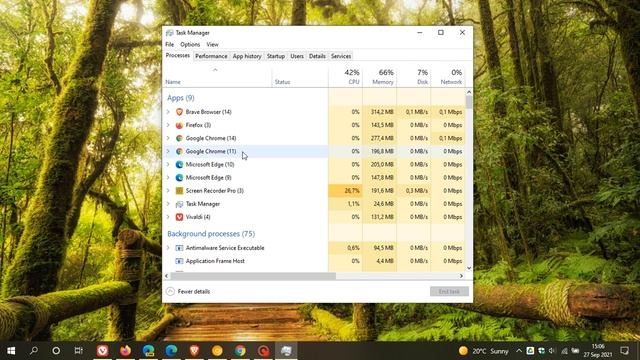Click the horizontal scrollbar left arrow

(x=166, y=276)
